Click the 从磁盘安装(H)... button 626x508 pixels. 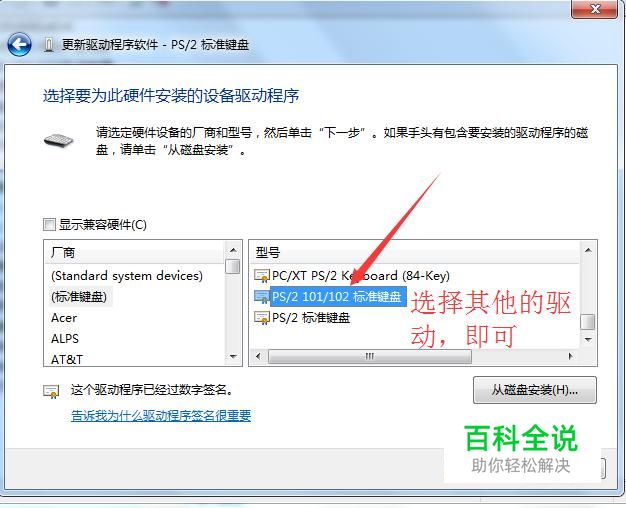[x=535, y=390]
